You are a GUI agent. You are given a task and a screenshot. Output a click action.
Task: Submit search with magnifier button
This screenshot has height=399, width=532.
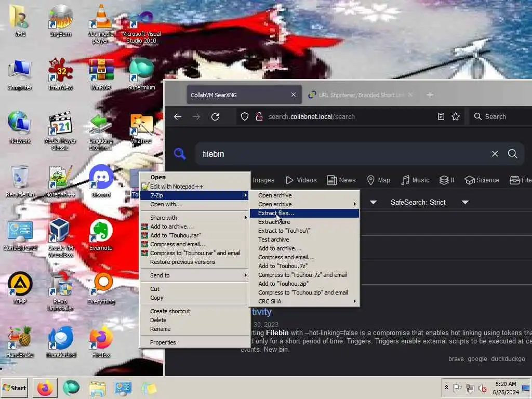512,154
